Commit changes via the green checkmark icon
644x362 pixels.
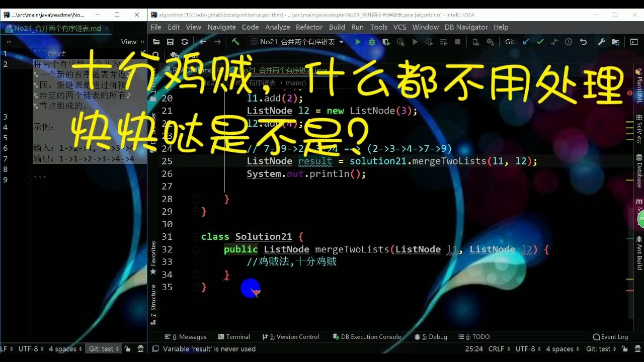[539, 42]
